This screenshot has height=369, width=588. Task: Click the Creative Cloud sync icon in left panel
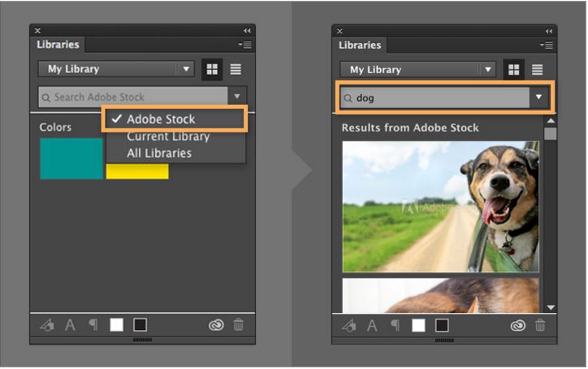[215, 325]
